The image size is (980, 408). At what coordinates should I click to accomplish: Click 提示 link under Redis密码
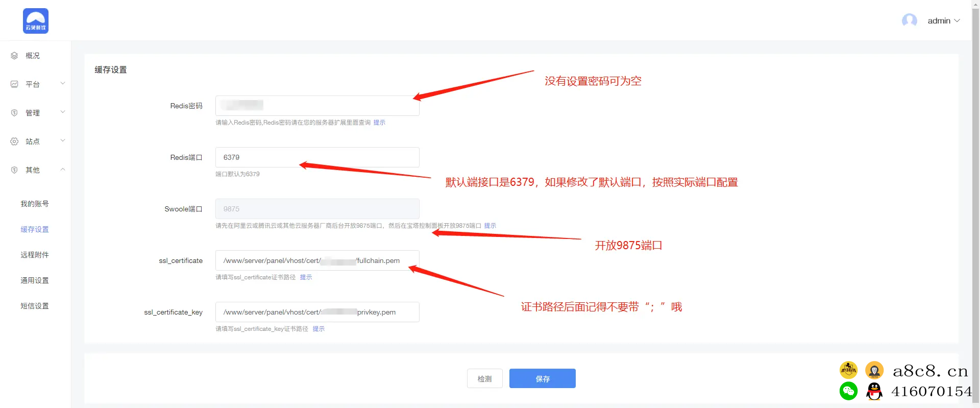(x=379, y=123)
